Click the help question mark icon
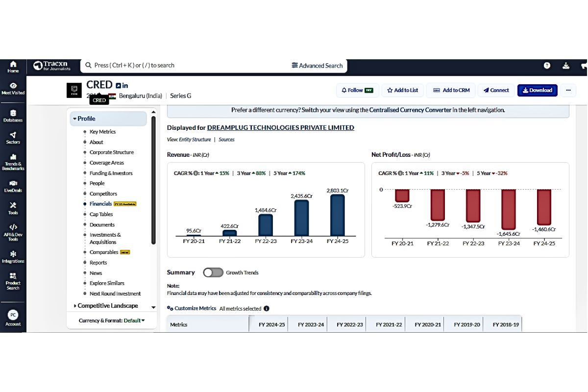This screenshot has height=392, width=588. point(547,65)
